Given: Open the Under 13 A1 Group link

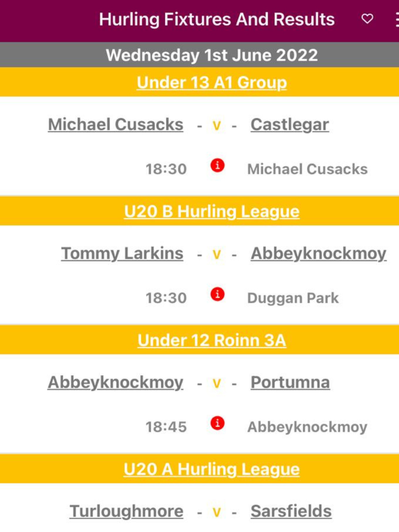Looking at the screenshot, I should (x=212, y=83).
